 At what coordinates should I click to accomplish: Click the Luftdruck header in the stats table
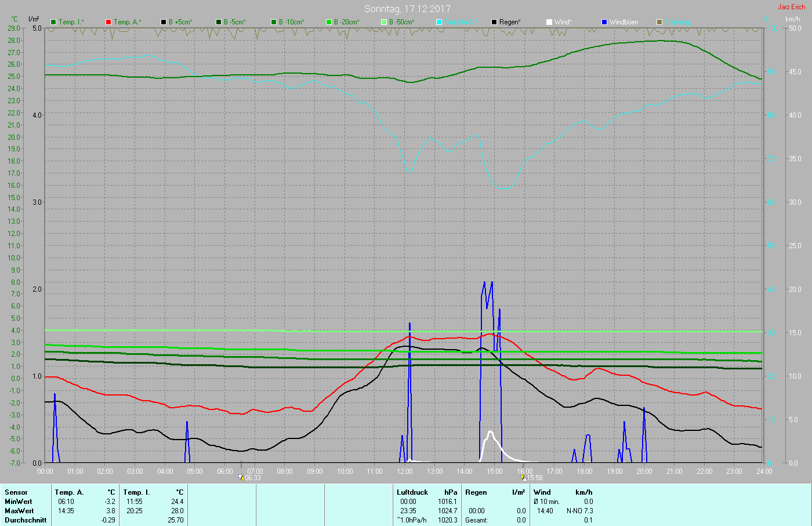412,492
